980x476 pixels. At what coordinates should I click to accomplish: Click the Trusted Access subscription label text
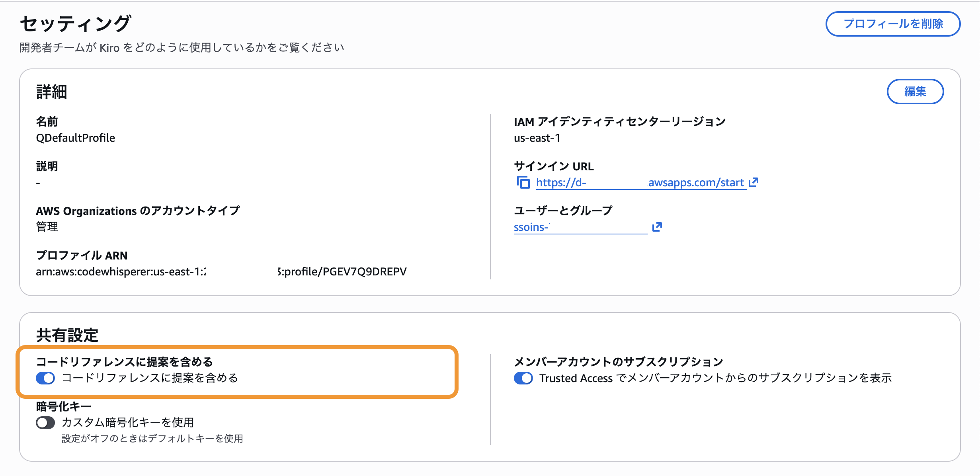click(715, 378)
